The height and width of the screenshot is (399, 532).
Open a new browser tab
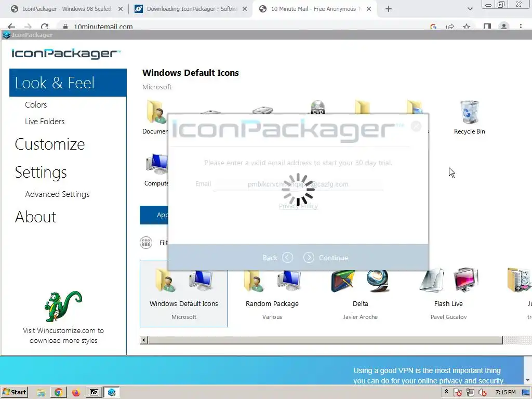coord(389,9)
